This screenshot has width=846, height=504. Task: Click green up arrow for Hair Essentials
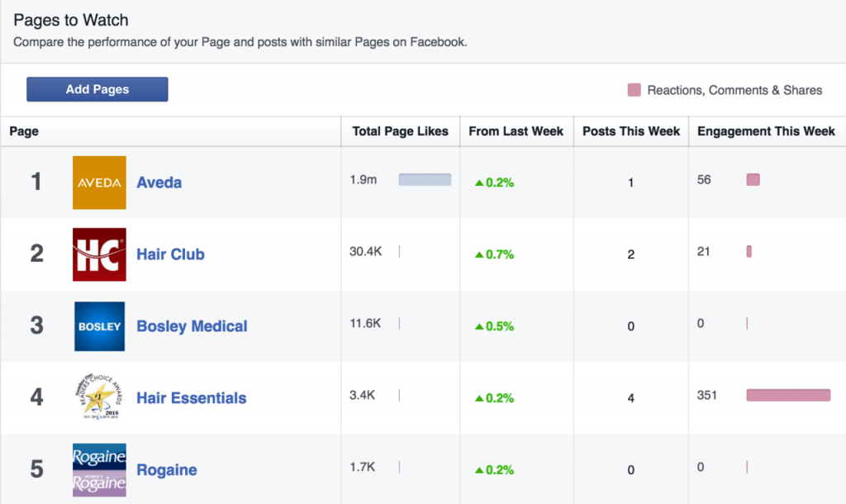tap(478, 398)
